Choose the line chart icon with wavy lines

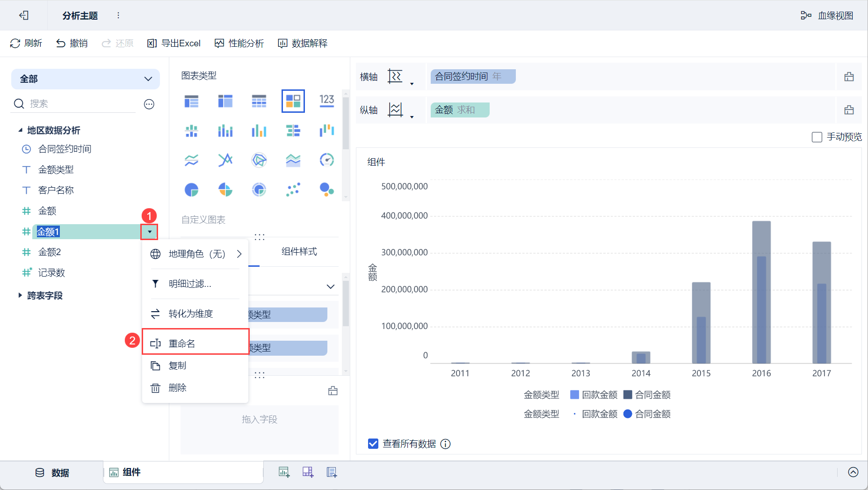click(191, 160)
